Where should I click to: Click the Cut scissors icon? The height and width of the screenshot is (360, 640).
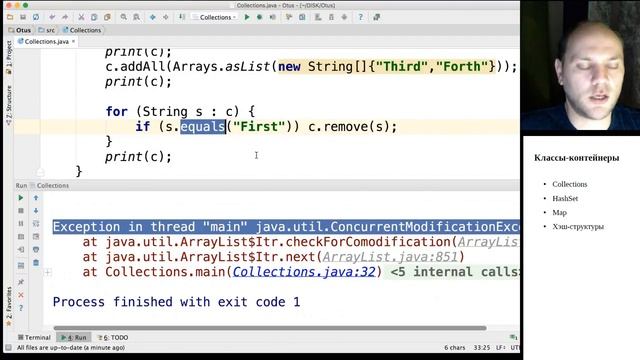click(x=81, y=17)
